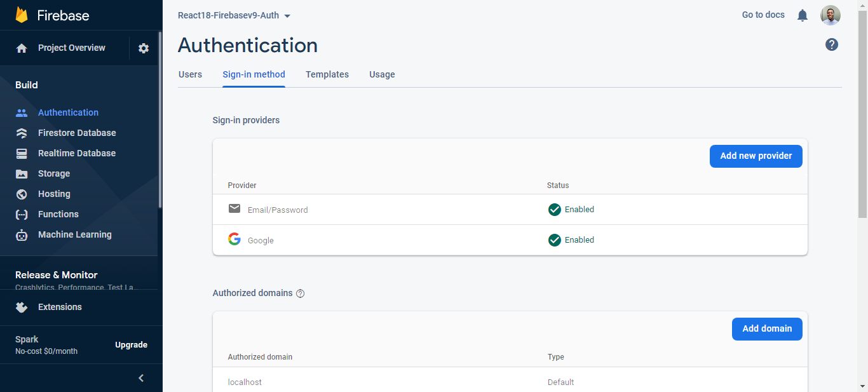Open Firestore Database in the sidebar
The height and width of the screenshot is (392, 868).
tap(77, 133)
